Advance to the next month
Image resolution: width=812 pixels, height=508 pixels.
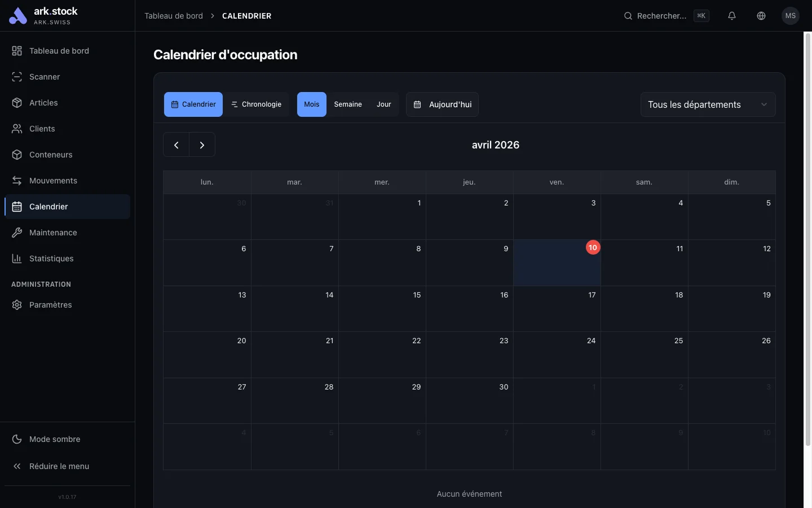tap(202, 144)
